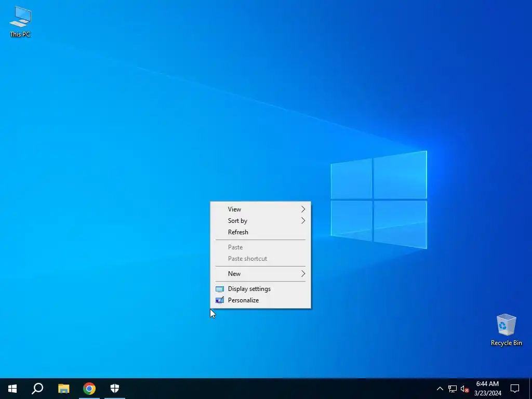Expand the Sort by submenu arrow
Screen dimensions: 532x399
[x=303, y=221]
